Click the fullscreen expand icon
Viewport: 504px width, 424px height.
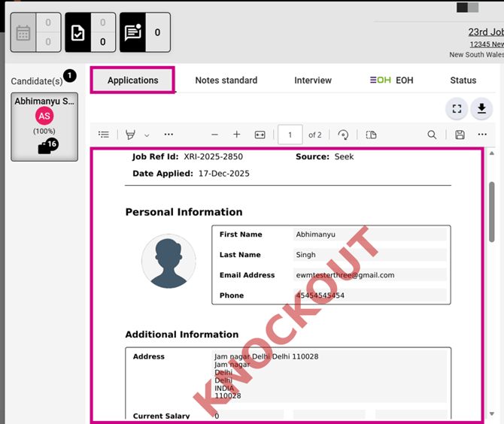457,109
